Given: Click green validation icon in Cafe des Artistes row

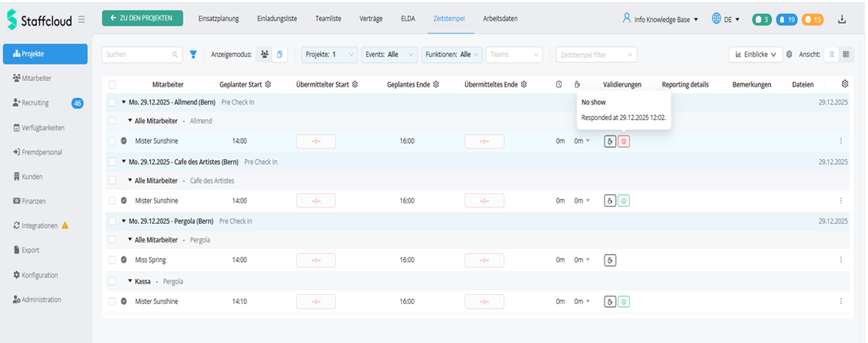Looking at the screenshot, I should (x=624, y=201).
